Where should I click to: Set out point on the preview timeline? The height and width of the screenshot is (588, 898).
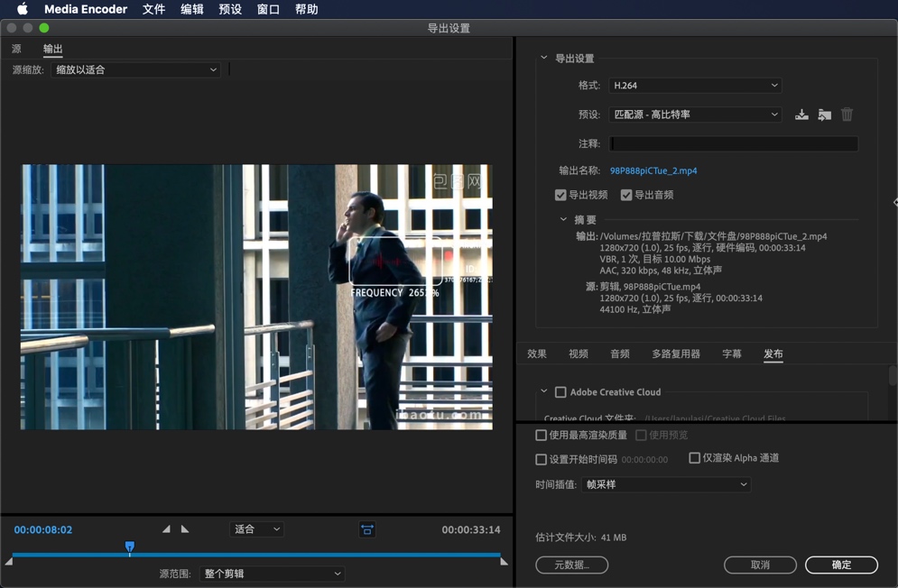pos(185,529)
